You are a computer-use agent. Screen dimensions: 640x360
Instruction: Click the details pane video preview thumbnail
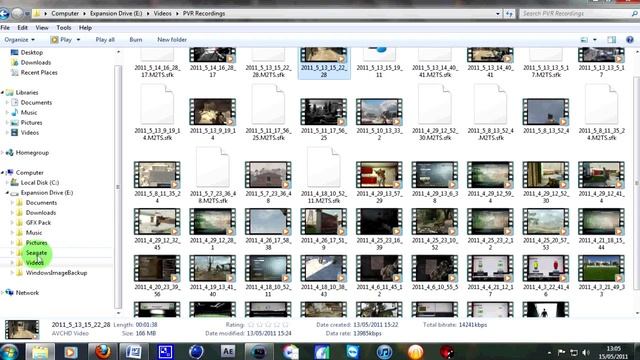tap(22, 330)
